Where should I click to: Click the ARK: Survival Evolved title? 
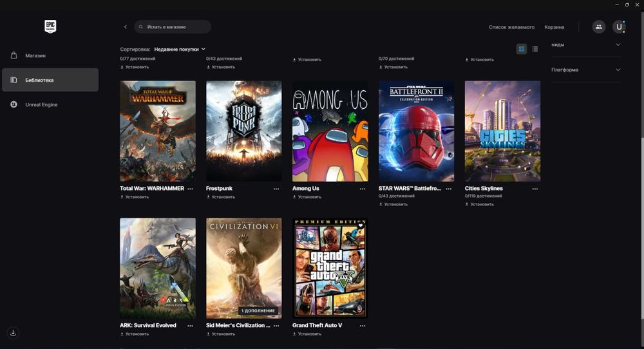point(148,325)
